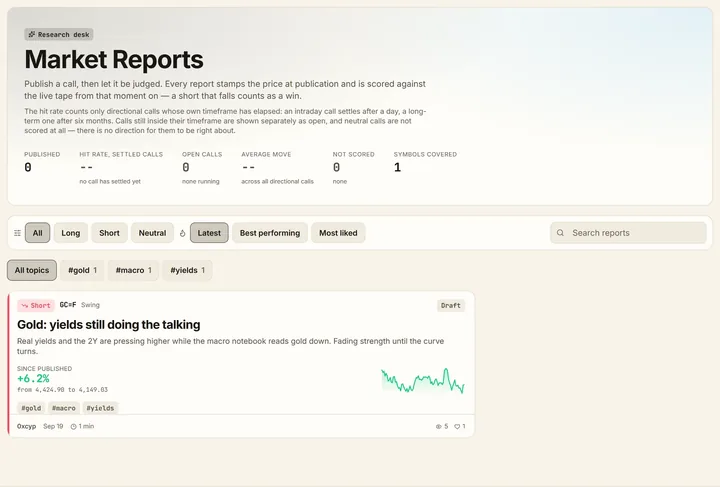Click the Average move stat

[277, 168]
